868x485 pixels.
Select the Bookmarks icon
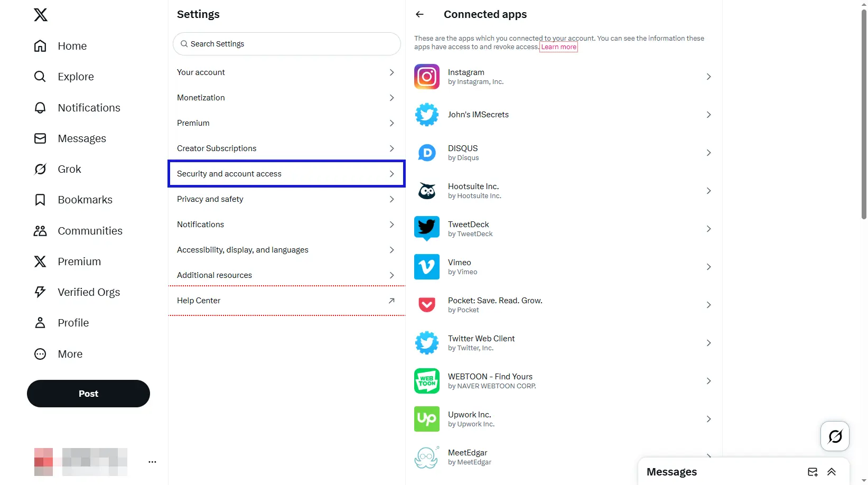pyautogui.click(x=40, y=200)
